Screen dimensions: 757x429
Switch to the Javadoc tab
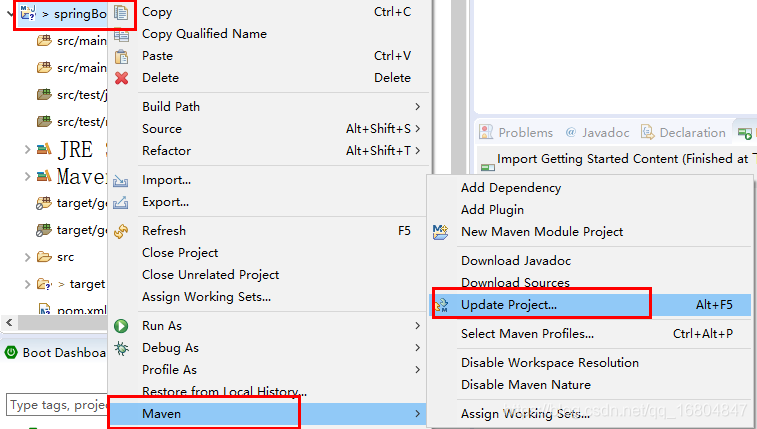[597, 132]
